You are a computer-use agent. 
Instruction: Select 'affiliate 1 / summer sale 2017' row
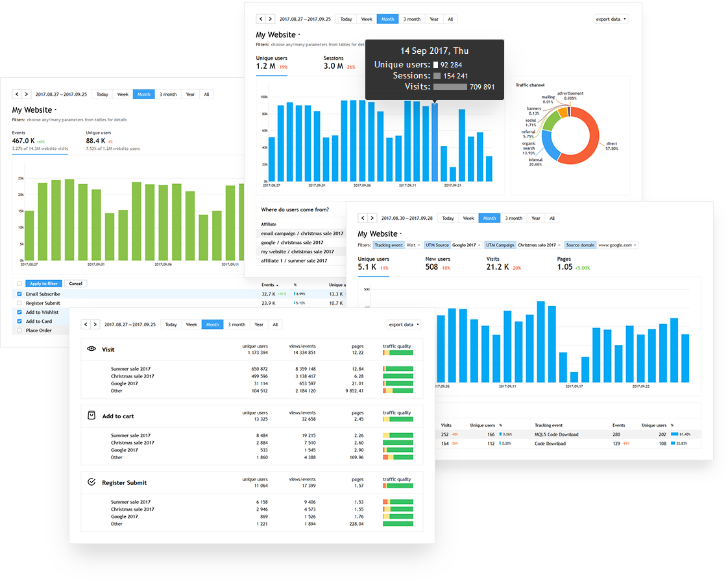coord(302,260)
